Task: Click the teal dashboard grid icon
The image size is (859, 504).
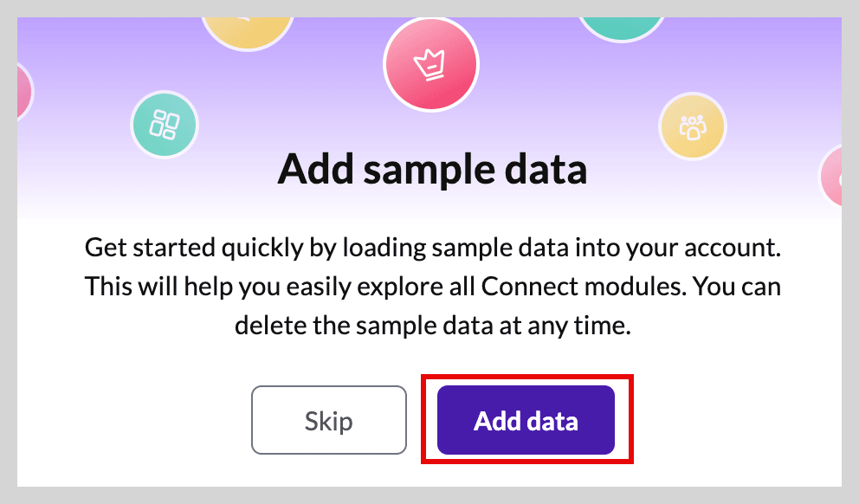Action: [x=165, y=125]
